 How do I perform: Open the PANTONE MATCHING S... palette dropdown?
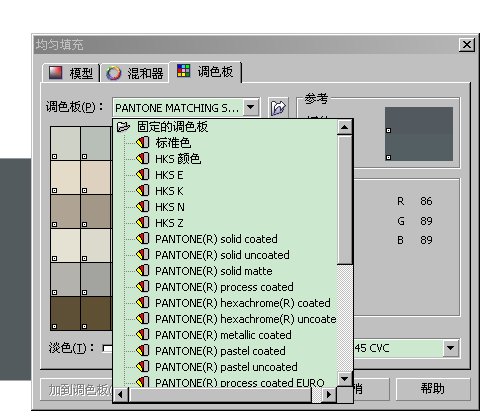(x=251, y=107)
